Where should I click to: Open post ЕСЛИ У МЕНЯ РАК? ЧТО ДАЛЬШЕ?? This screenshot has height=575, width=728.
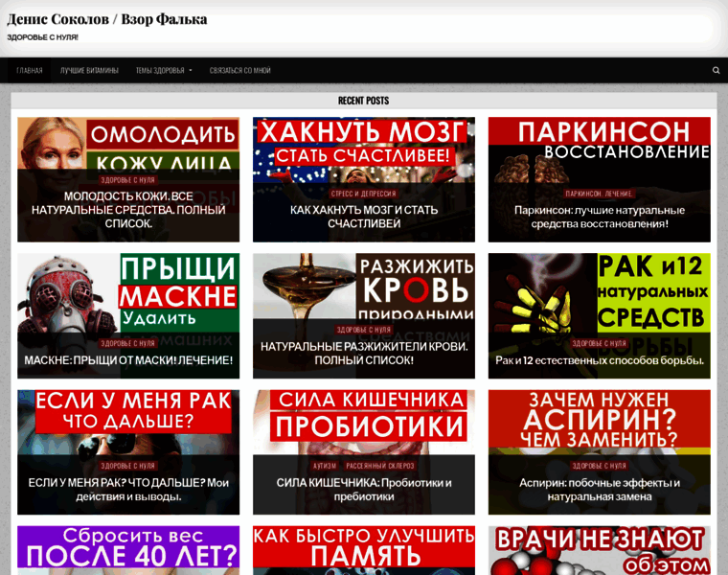pyautogui.click(x=128, y=490)
